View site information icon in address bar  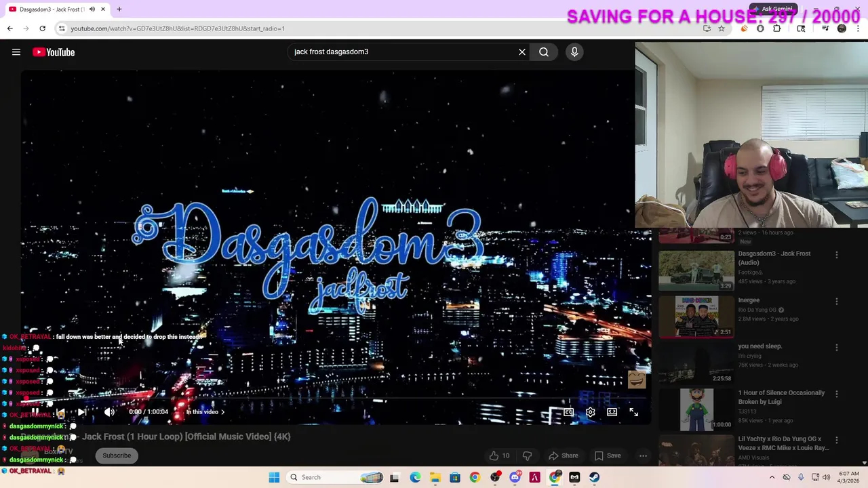pyautogui.click(x=62, y=28)
